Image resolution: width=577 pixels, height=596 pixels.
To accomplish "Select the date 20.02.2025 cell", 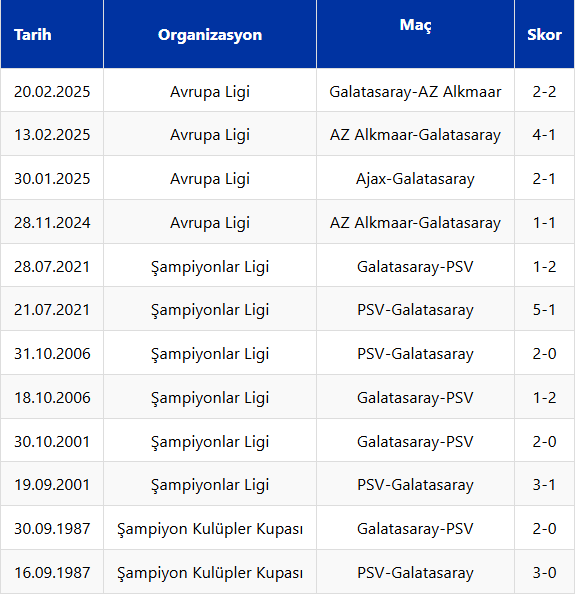I will pyautogui.click(x=52, y=90).
